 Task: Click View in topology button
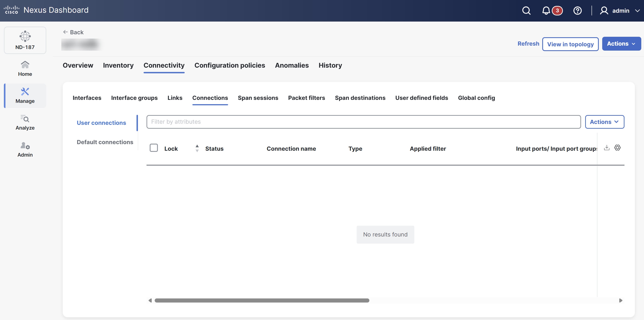570,44
